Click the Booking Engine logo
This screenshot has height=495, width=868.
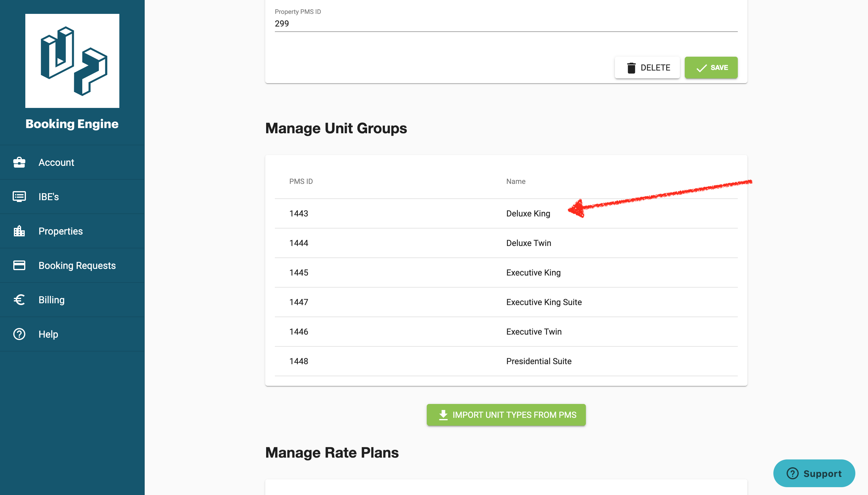click(72, 61)
